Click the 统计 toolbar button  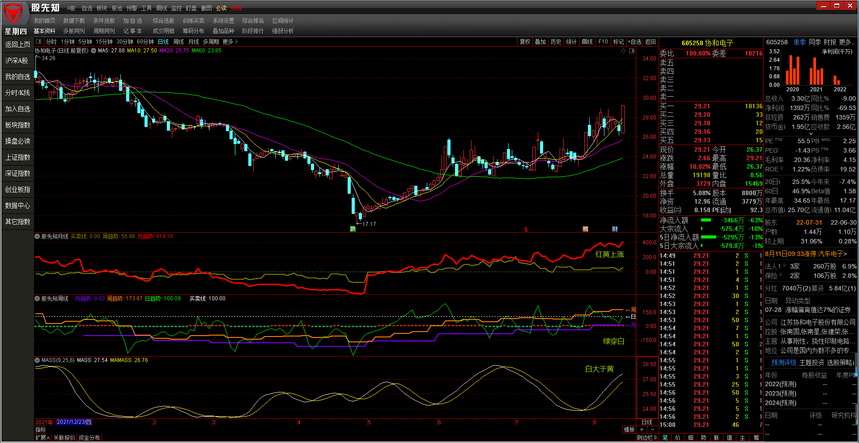point(572,42)
